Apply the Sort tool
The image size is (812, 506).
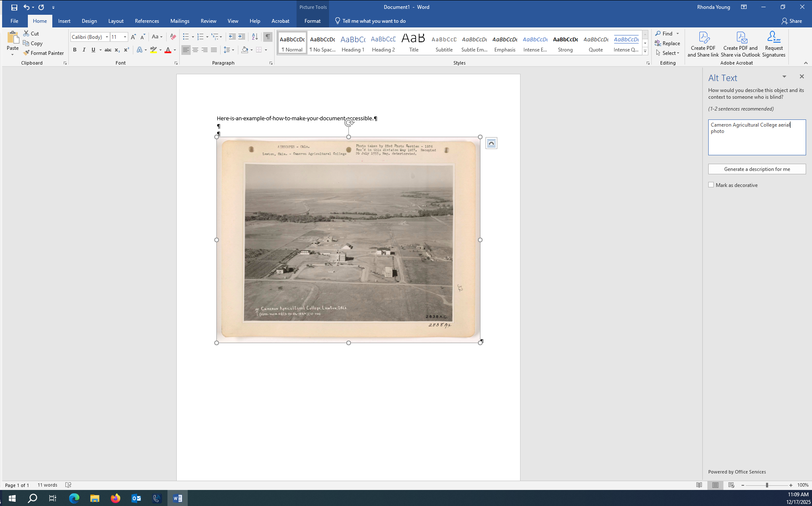coord(254,37)
